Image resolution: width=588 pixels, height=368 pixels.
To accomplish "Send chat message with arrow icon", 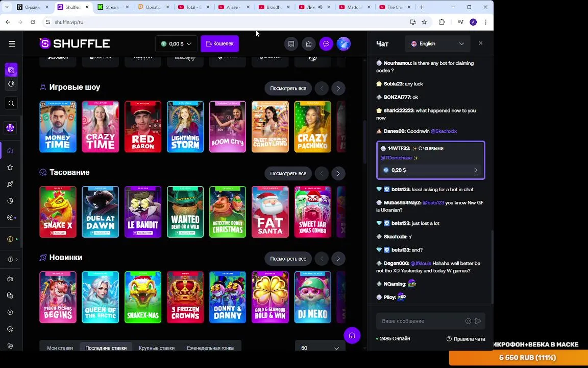I will point(478,321).
